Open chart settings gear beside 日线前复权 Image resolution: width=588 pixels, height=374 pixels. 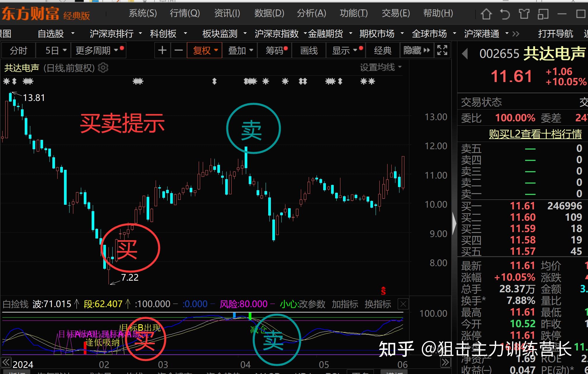[103, 68]
